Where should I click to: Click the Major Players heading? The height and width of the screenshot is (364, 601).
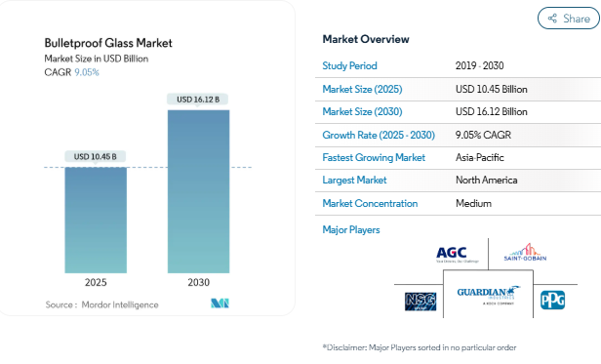pyautogui.click(x=351, y=229)
